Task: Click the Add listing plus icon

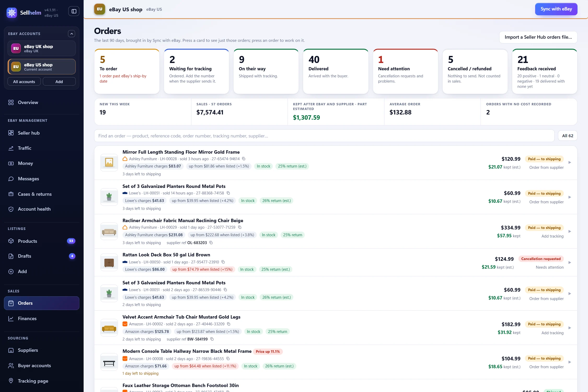Action: click(x=11, y=272)
